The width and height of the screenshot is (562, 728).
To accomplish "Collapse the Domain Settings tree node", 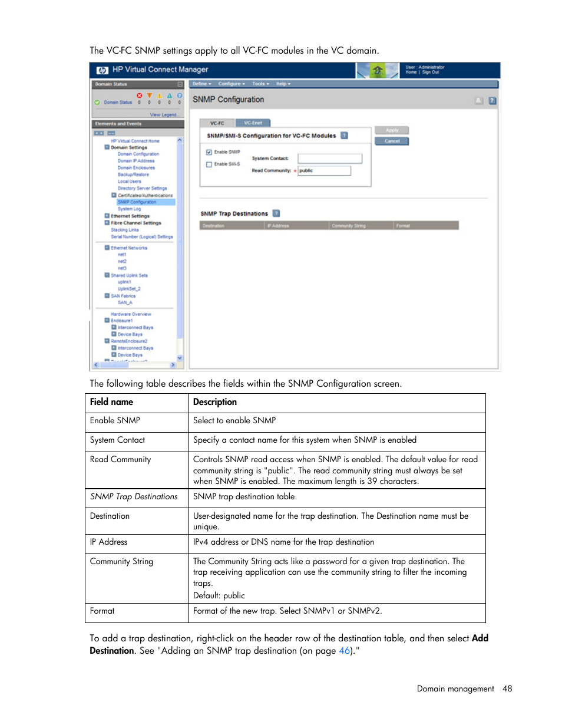I will tap(107, 147).
